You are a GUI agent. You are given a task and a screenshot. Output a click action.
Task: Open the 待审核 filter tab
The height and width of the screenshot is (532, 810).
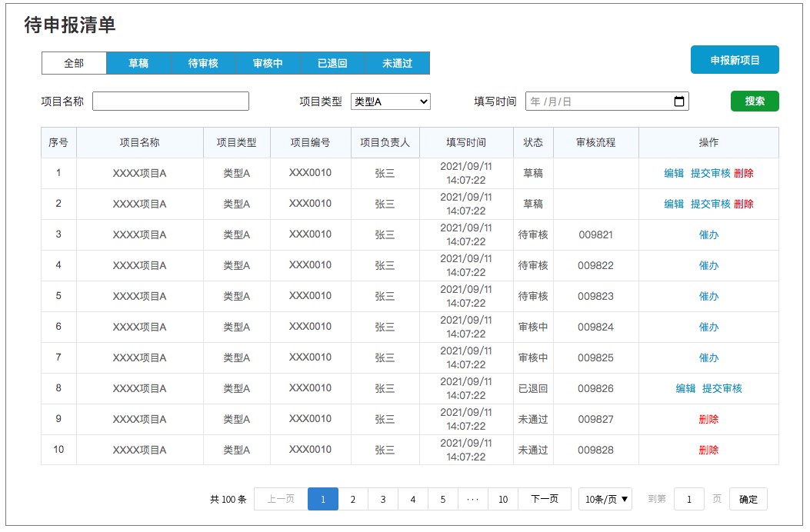coord(203,63)
